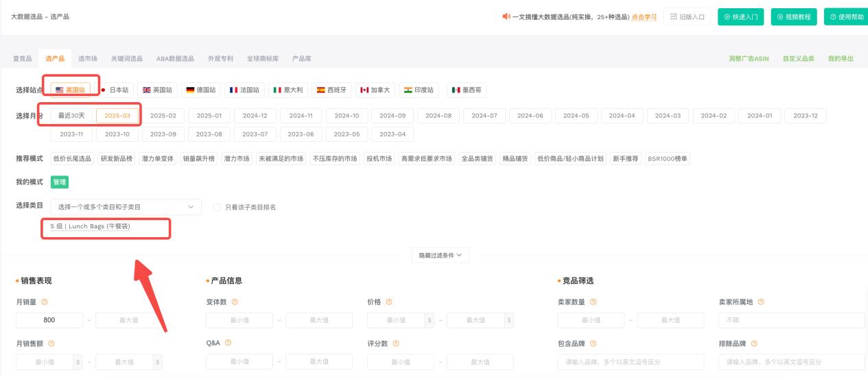Open the ABA数据选品 tab
The height and width of the screenshot is (377, 868).
pyautogui.click(x=175, y=59)
